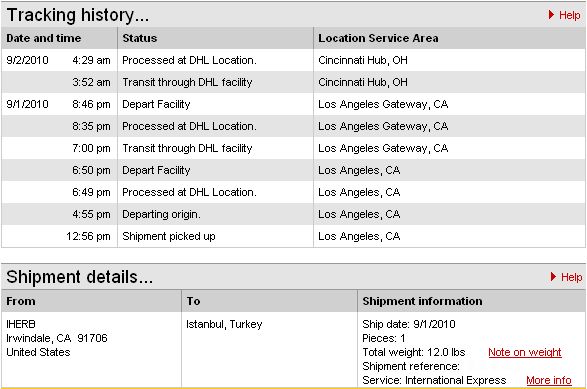Open the More info service link

(548, 380)
